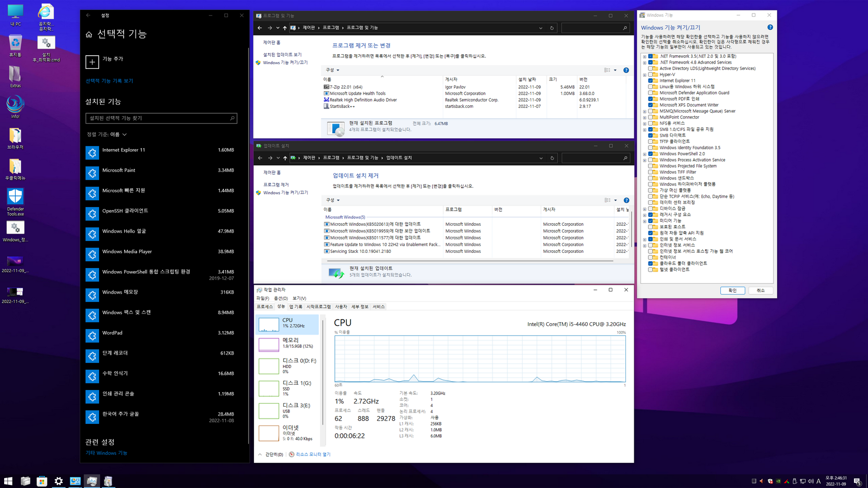This screenshot has width=868, height=488.
Task: Open 옵션(O) menu in Task Manager
Action: [281, 298]
